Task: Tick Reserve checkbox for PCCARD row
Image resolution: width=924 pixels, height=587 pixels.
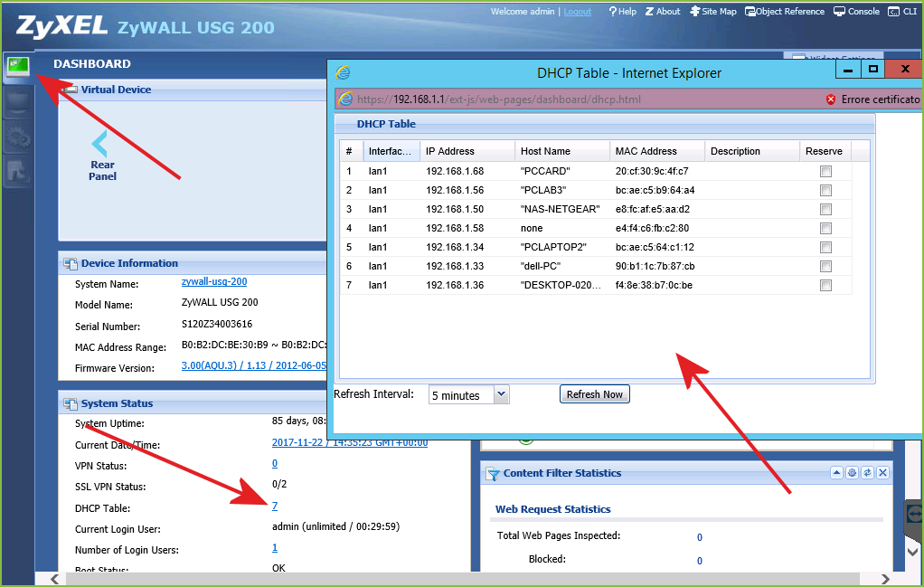Action: [x=825, y=172]
